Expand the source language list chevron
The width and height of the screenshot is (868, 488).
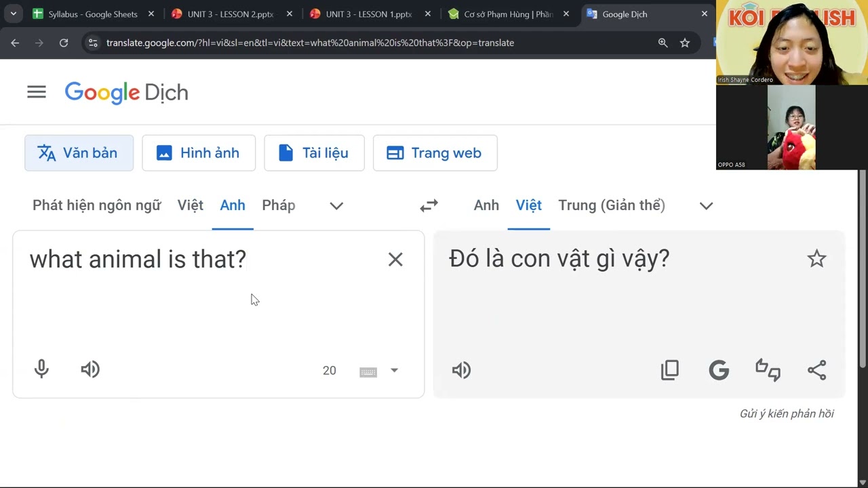pos(336,205)
